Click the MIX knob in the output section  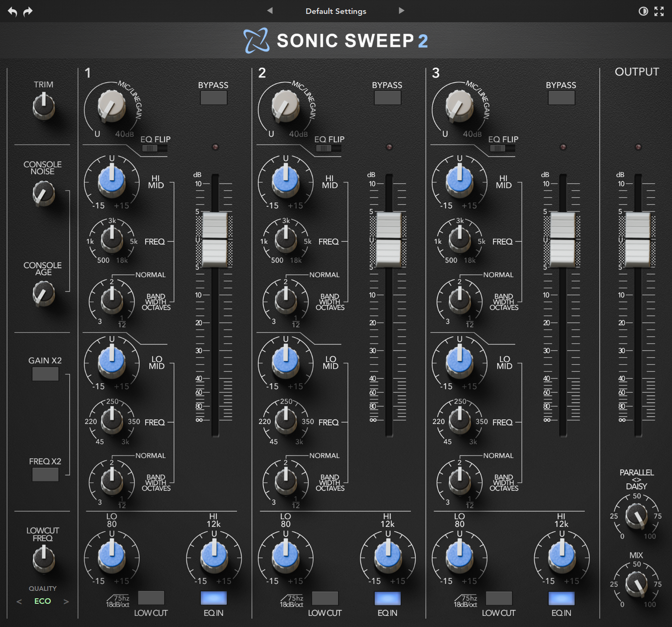pos(637,584)
